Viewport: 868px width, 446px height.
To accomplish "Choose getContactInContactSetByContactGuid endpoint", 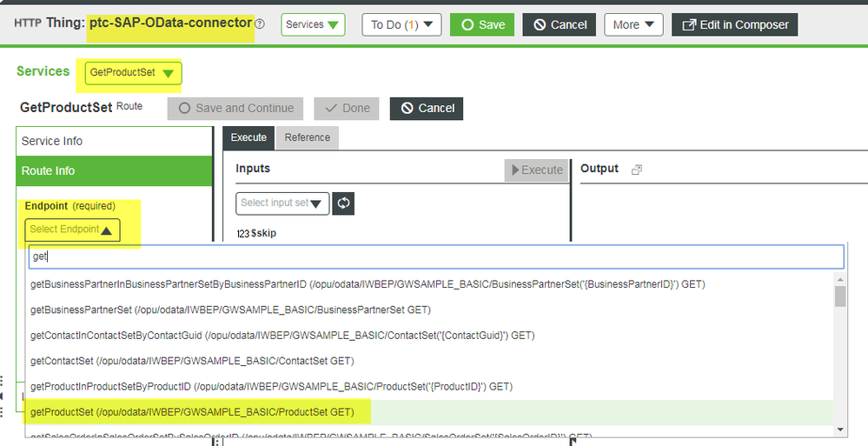I will coord(429,336).
